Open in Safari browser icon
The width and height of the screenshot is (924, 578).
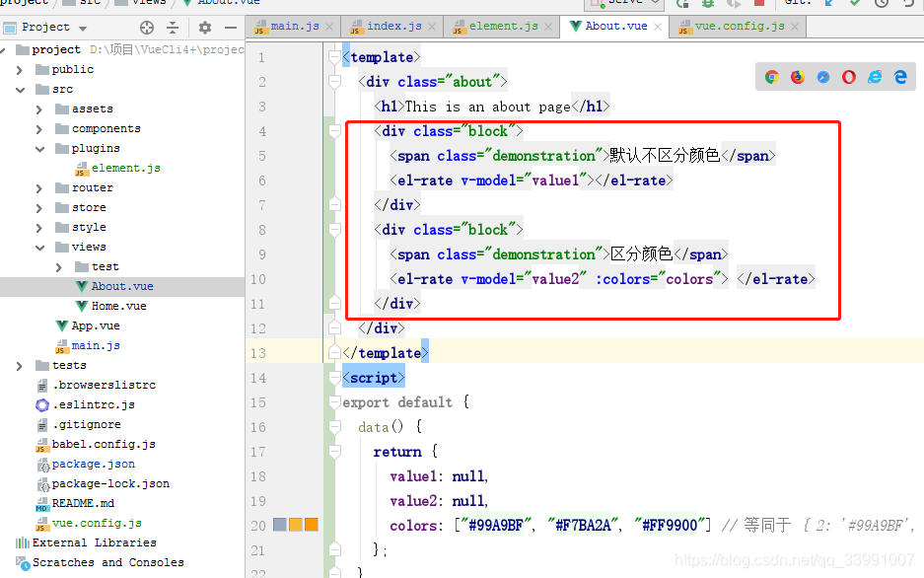[823, 77]
